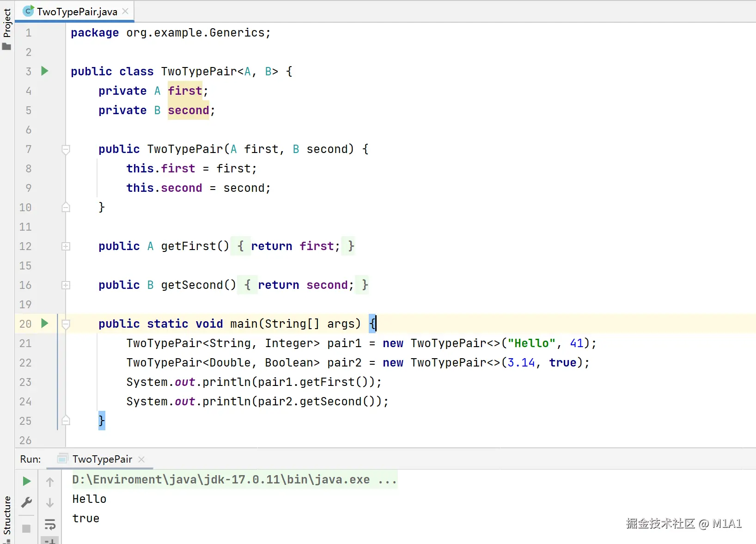Click class name TwoTypePair on line 3
Screen dimensions: 756x544
click(199, 72)
